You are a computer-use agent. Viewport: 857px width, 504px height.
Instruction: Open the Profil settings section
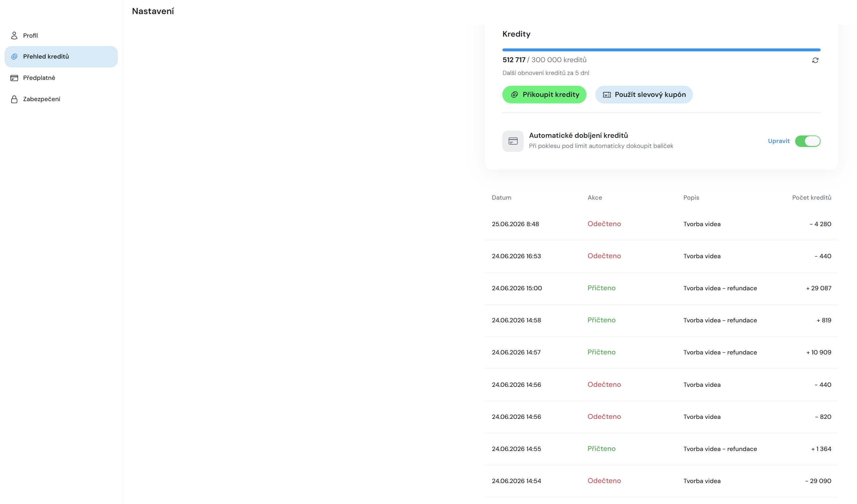tap(61, 35)
